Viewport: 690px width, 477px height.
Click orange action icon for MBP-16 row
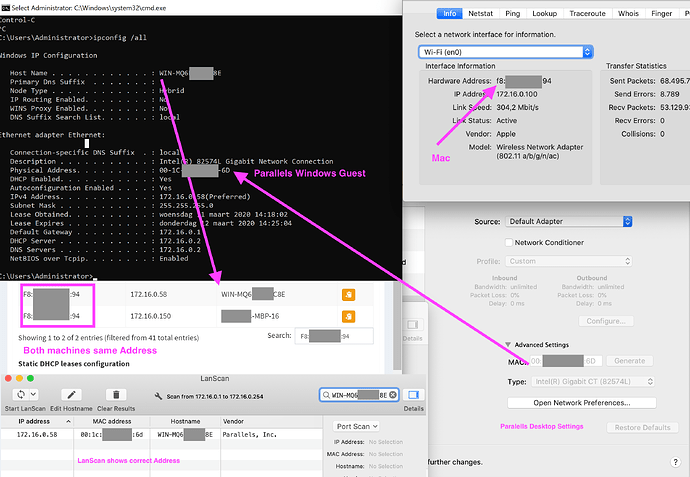pos(349,316)
